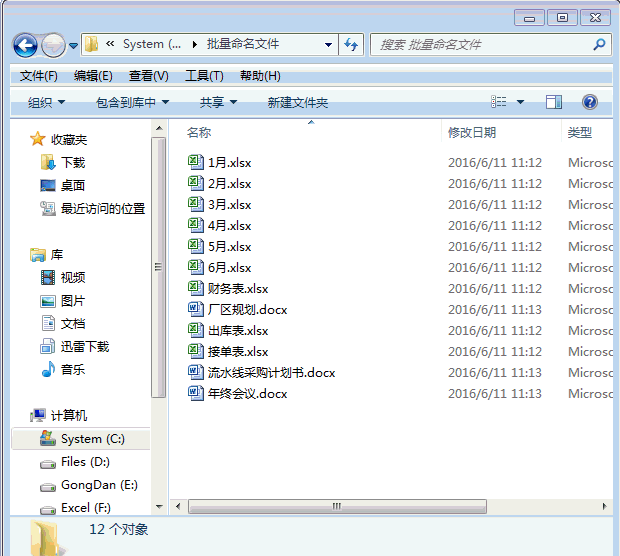Open the 视频 library
Viewport: 620px width, 556px height.
(x=63, y=278)
